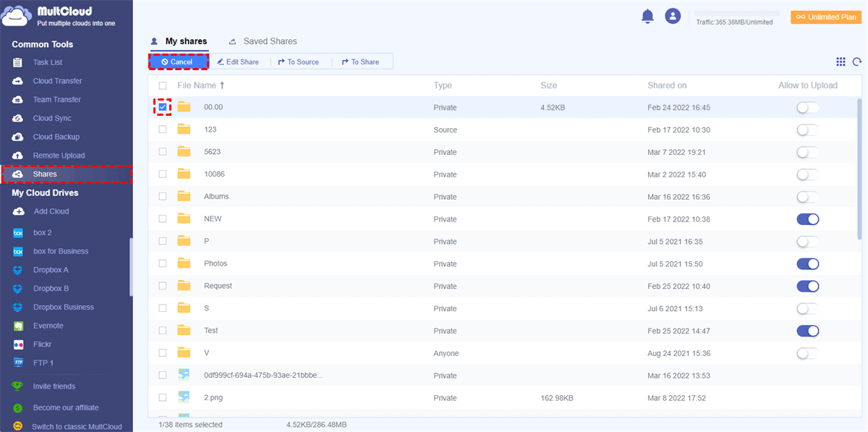Click the Cloud Transfer sidebar icon
The width and height of the screenshot is (868, 432).
tap(18, 81)
